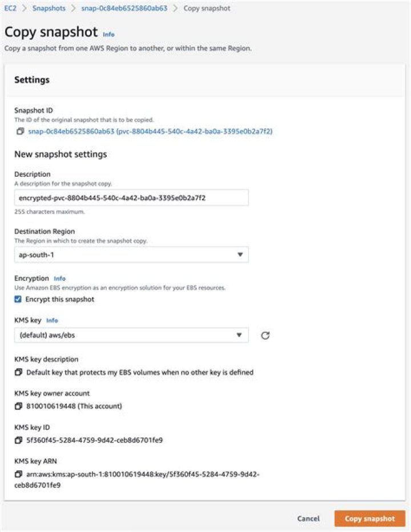The height and width of the screenshot is (532, 411).
Task: Copy the KMS key ARN
Action: [19, 474]
